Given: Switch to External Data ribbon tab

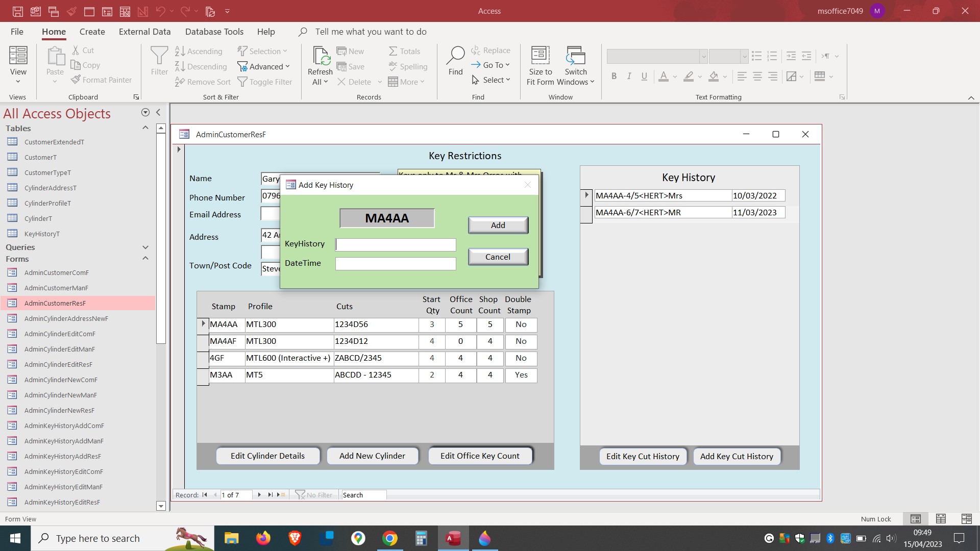Looking at the screenshot, I should click(x=145, y=32).
